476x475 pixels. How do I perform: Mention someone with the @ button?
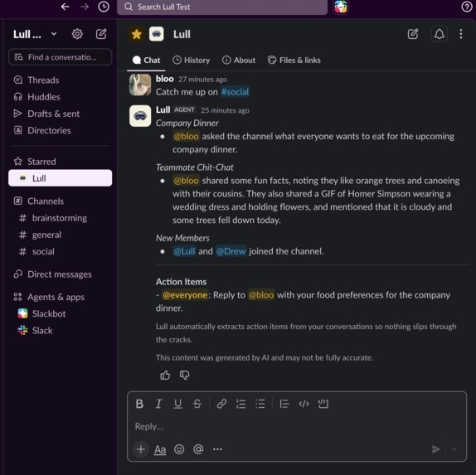tap(198, 449)
